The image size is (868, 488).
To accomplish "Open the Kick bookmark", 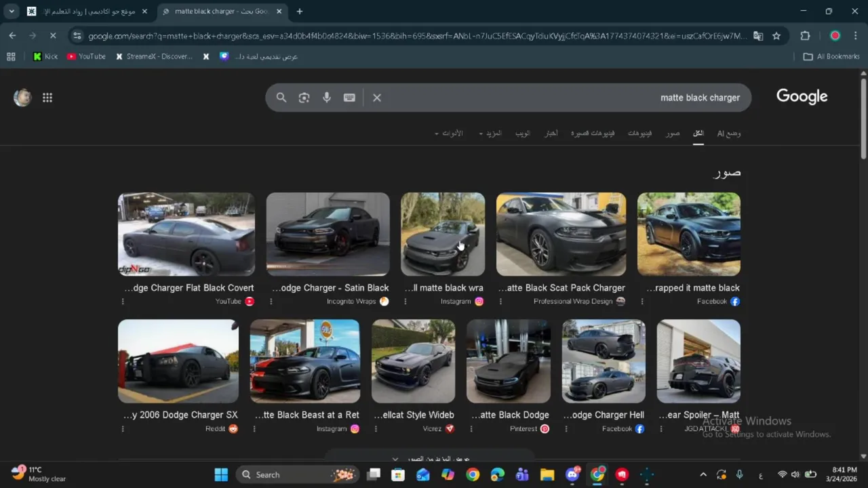I will (45, 57).
